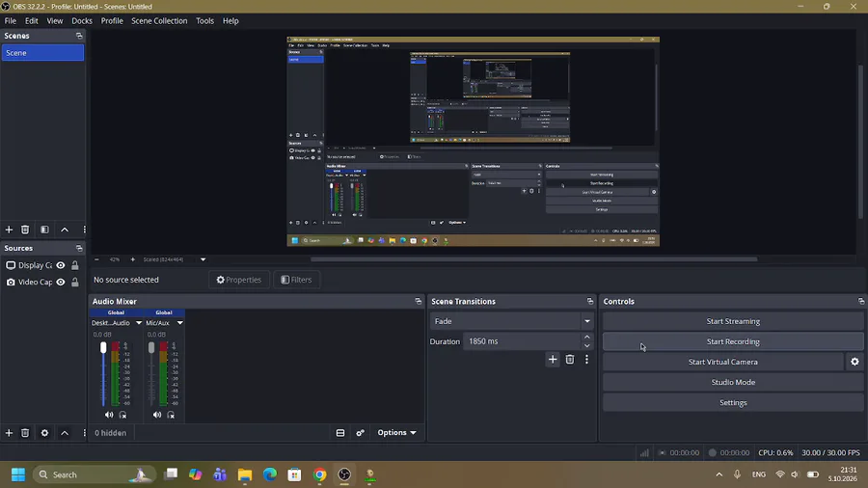Add a new scene with plus icon
868x488 pixels.
point(9,230)
